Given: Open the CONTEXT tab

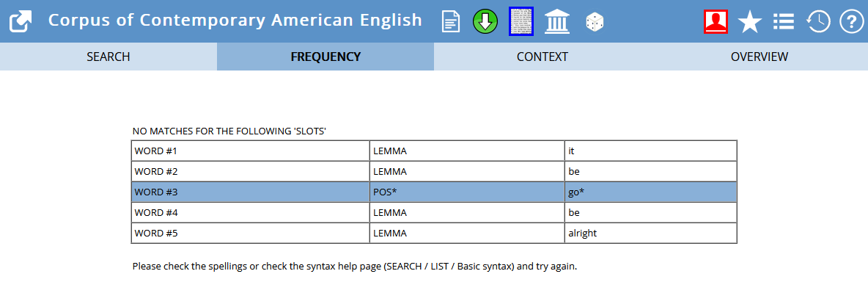Looking at the screenshot, I should [542, 57].
